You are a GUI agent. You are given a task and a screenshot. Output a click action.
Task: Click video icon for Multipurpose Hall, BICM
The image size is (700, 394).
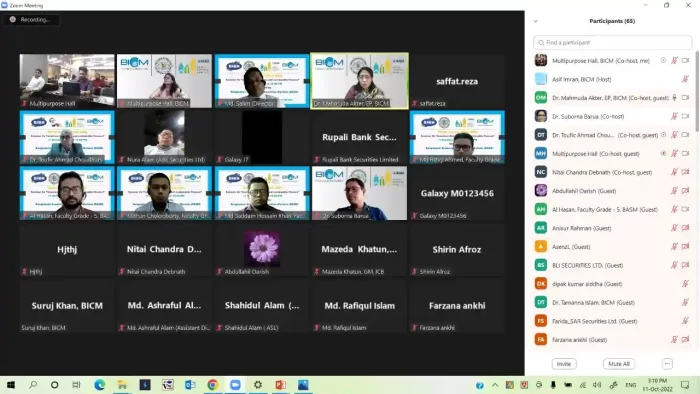click(685, 60)
